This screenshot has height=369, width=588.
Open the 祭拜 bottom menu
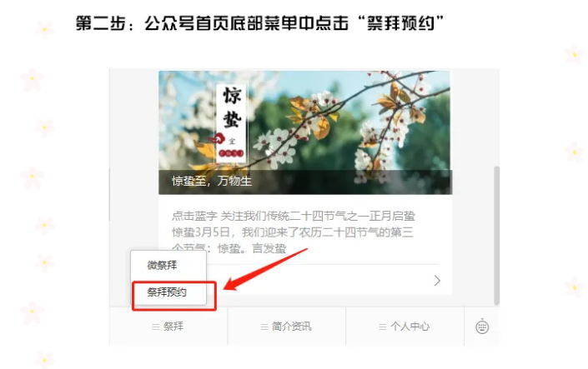click(x=168, y=327)
